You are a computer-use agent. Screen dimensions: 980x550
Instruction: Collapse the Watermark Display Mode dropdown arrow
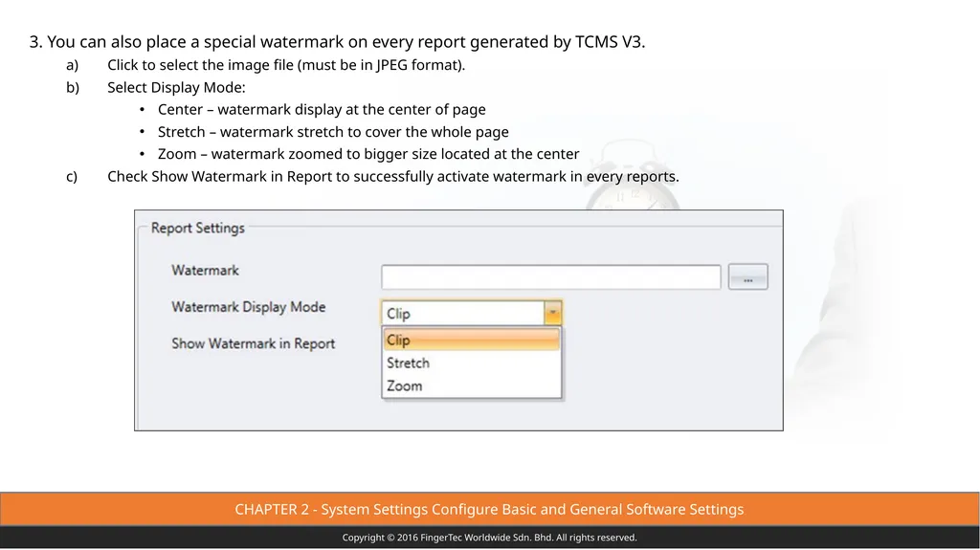pyautogui.click(x=552, y=313)
